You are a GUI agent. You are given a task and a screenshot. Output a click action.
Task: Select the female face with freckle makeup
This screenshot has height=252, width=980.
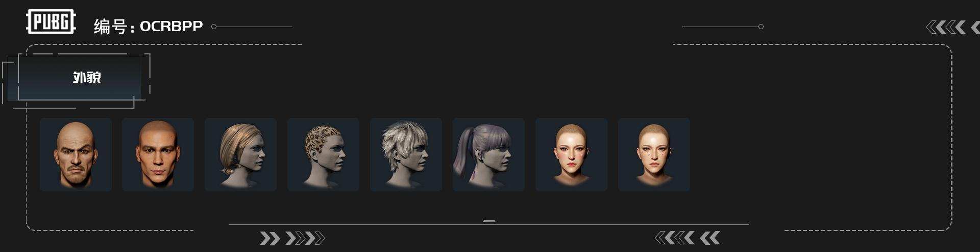point(654,154)
